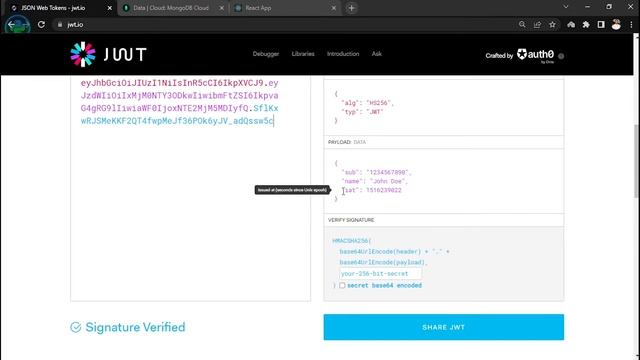640x360 pixels.
Task: Click the JWT logo
Action: point(108,54)
